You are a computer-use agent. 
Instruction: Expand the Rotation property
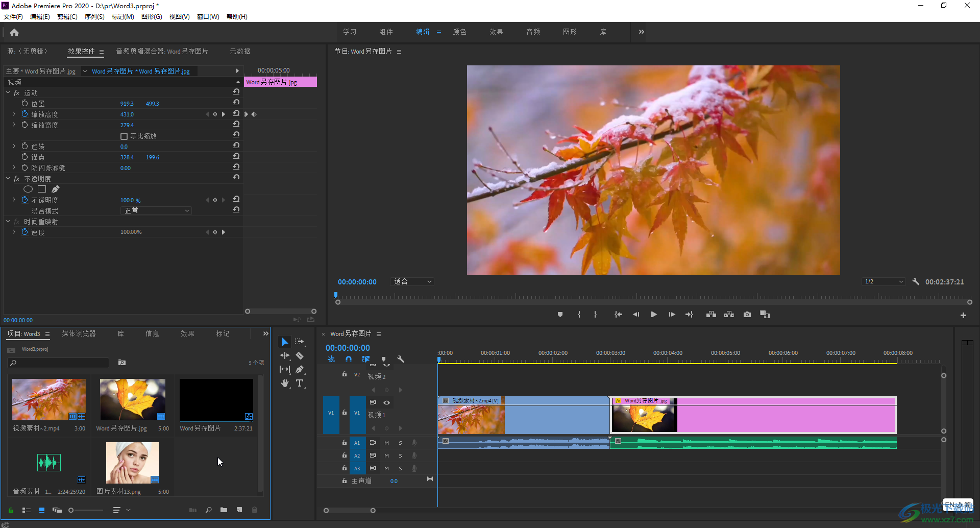click(x=14, y=146)
